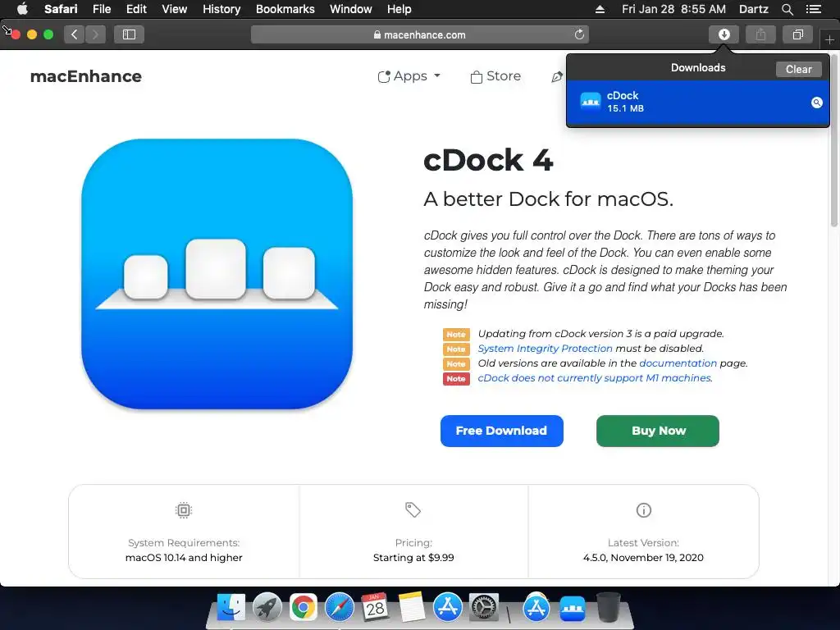Open the documentation link
The image size is (840, 630).
[678, 363]
